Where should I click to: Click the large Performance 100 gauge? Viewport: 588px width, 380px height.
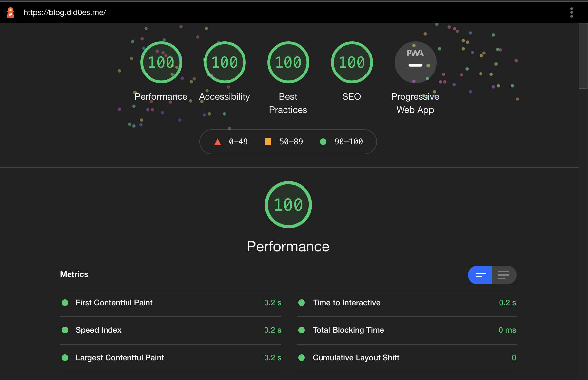[x=288, y=205]
